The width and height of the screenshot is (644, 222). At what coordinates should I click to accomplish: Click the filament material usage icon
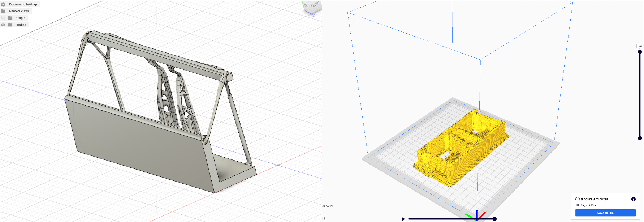(x=578, y=205)
